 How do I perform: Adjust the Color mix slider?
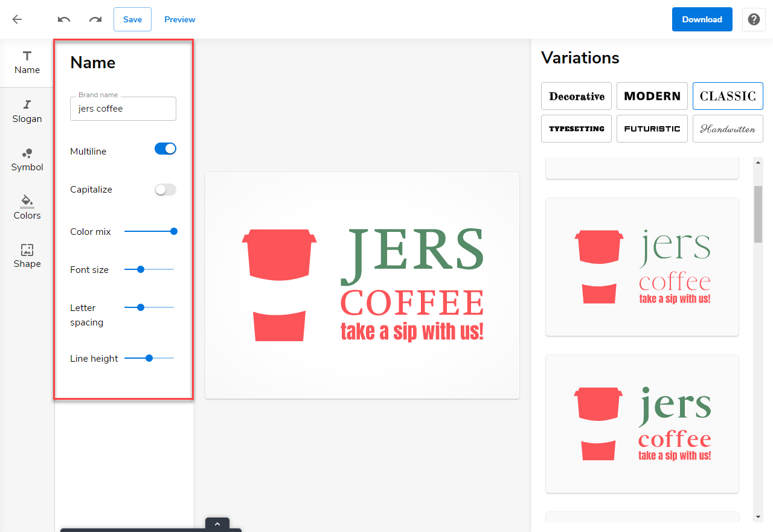pyautogui.click(x=150, y=231)
